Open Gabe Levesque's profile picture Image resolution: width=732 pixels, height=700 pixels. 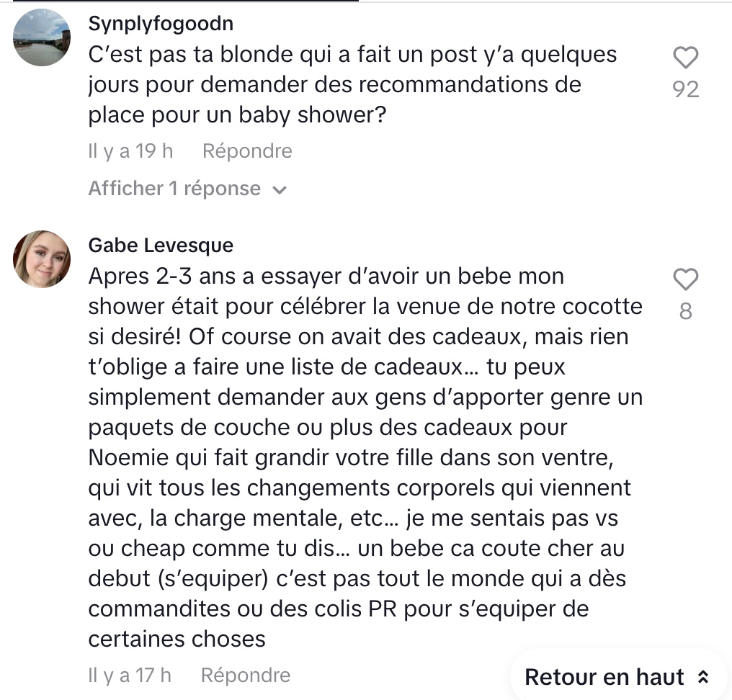[x=42, y=259]
